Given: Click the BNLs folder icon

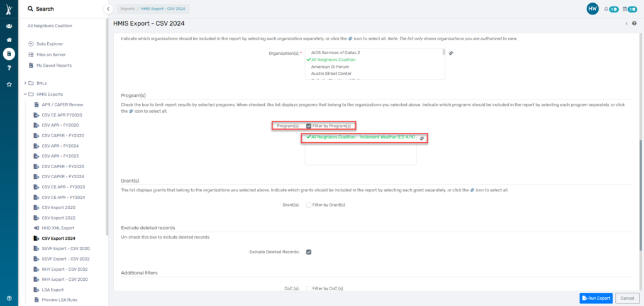Looking at the screenshot, I should 31,83.
